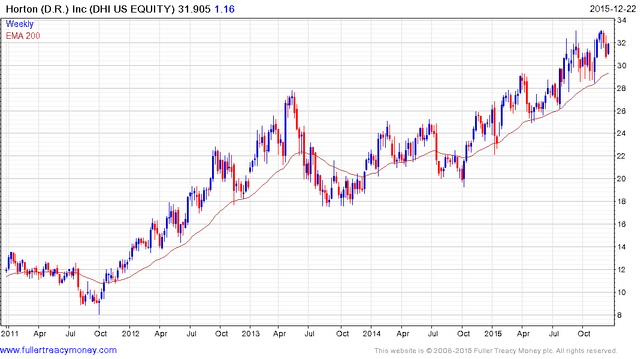This screenshot has height=359, width=644.
Task: Select the EMA 200 legend label
Action: coord(23,36)
